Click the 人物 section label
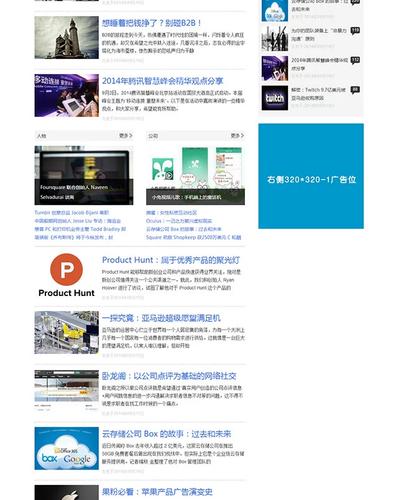 click(x=42, y=136)
